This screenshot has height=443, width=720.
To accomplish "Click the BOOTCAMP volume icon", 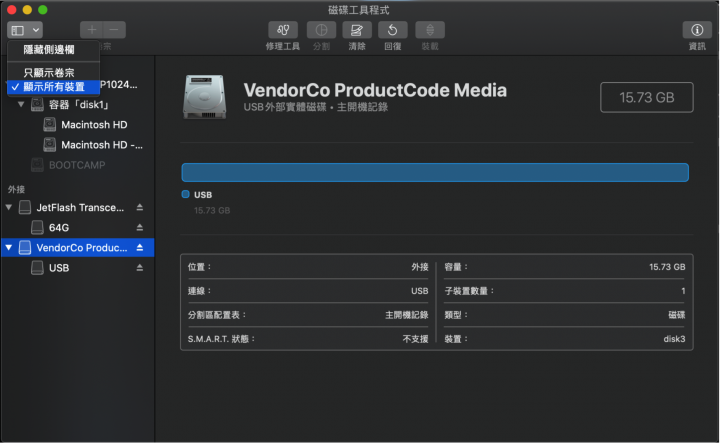I will click(x=37, y=165).
